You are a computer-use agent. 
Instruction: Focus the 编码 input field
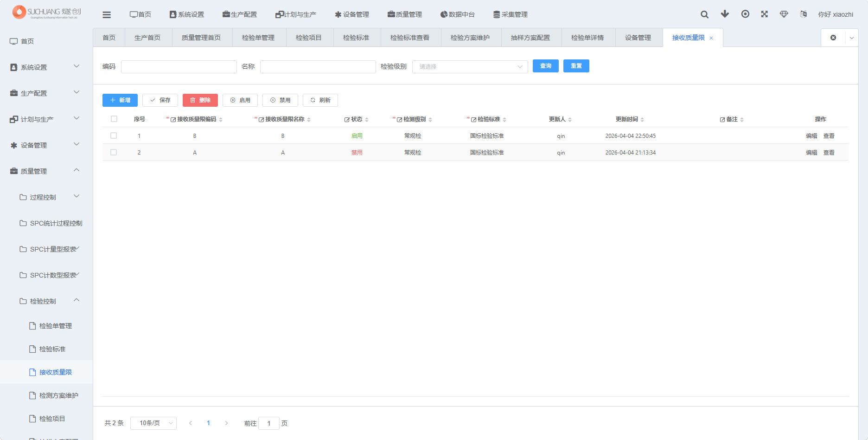point(179,67)
